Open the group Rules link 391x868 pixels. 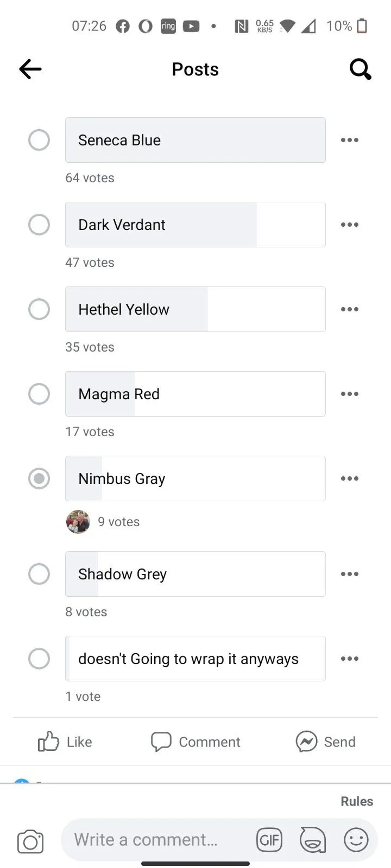pos(357,801)
